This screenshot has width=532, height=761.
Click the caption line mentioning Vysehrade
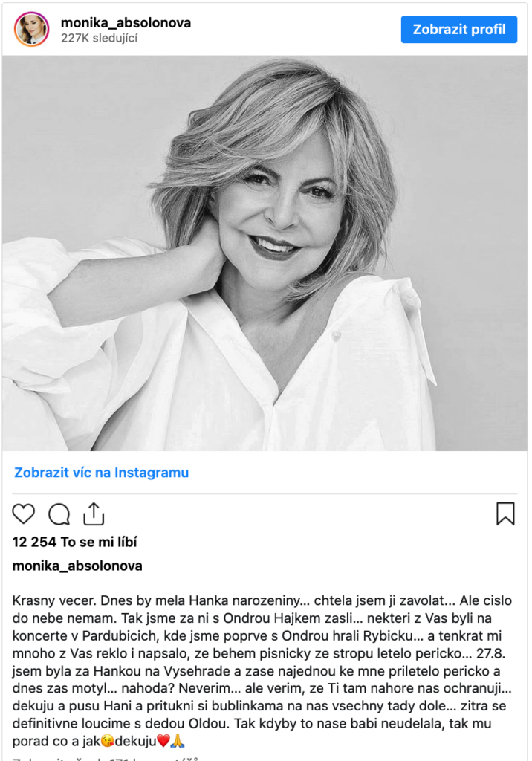pyautogui.click(x=256, y=671)
